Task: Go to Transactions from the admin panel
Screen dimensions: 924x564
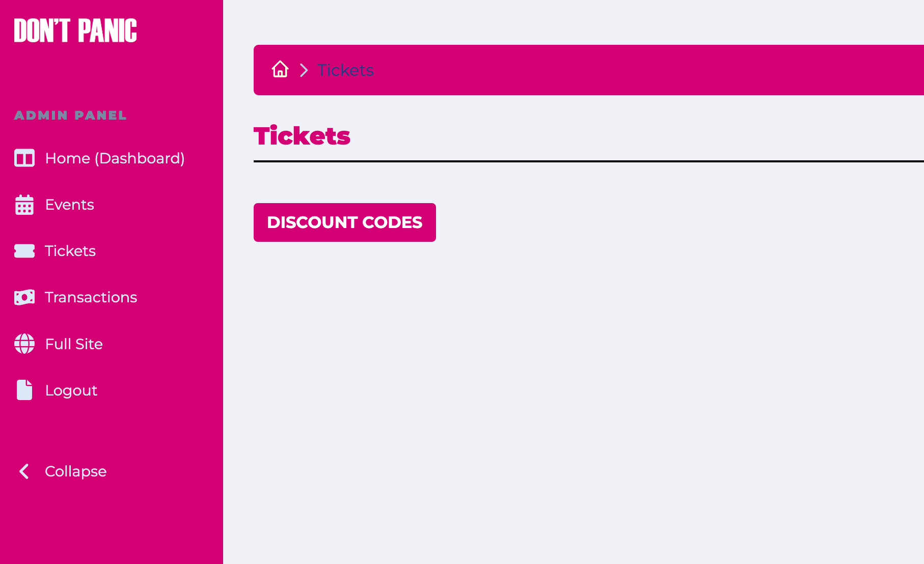Action: pyautogui.click(x=91, y=297)
